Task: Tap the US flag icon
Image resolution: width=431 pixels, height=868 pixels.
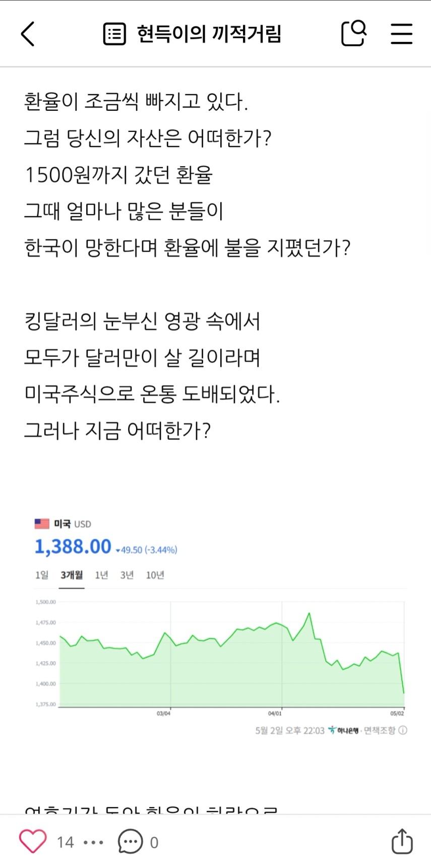Action: 42,524
